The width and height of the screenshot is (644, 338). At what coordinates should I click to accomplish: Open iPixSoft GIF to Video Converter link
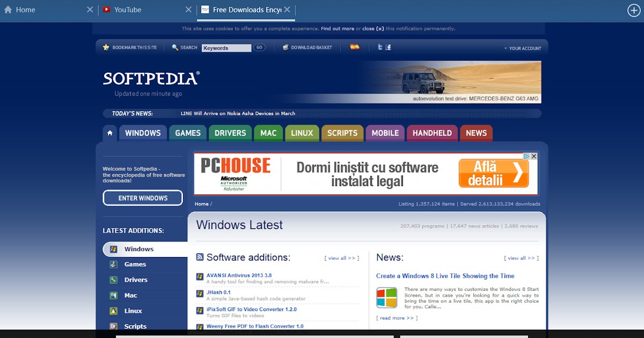tap(252, 309)
